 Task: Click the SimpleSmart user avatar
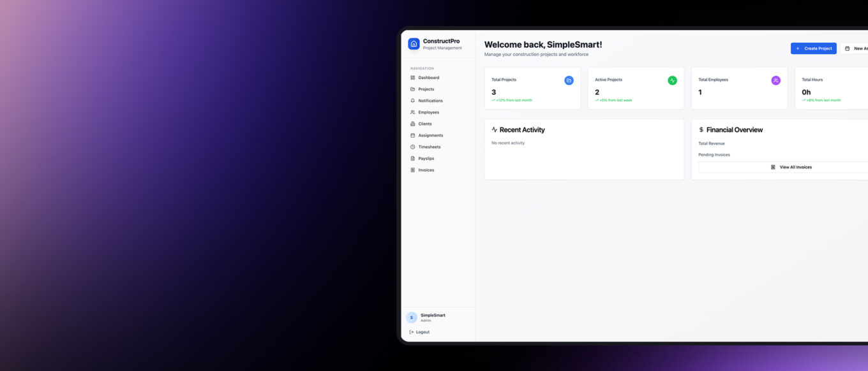[x=412, y=317]
